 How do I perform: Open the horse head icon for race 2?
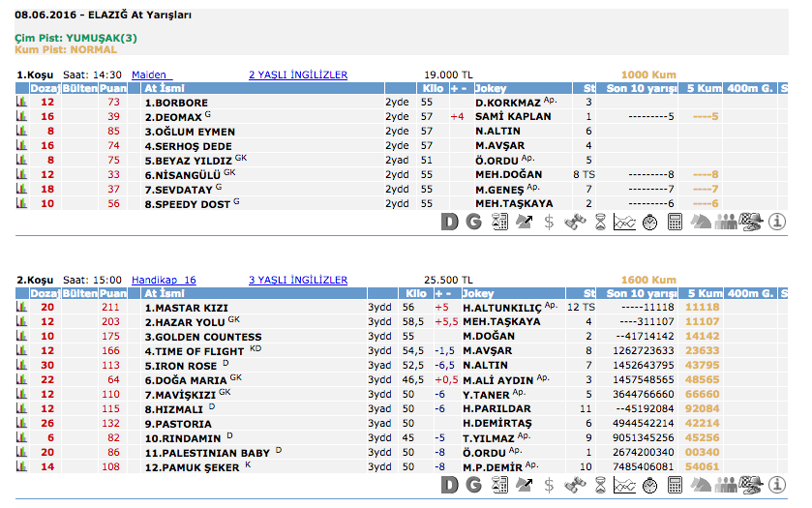(x=701, y=485)
